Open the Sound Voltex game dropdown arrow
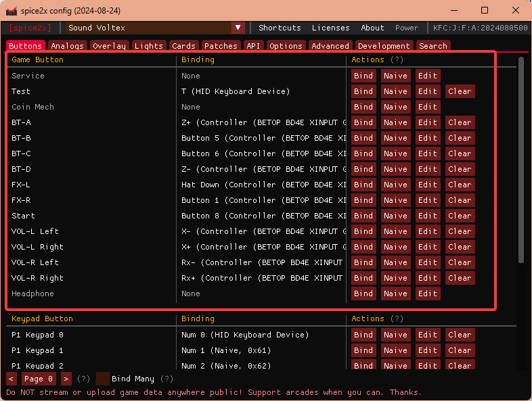This screenshot has width=532, height=401. tap(238, 28)
